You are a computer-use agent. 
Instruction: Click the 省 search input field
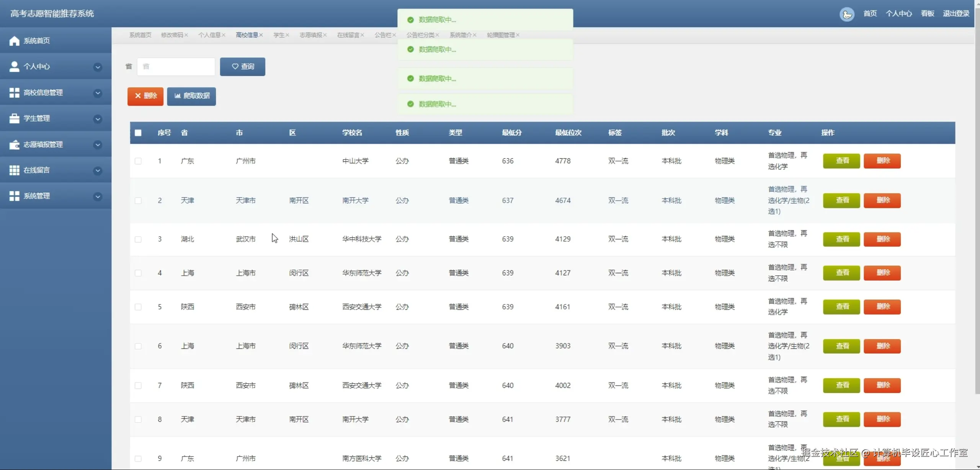(176, 67)
